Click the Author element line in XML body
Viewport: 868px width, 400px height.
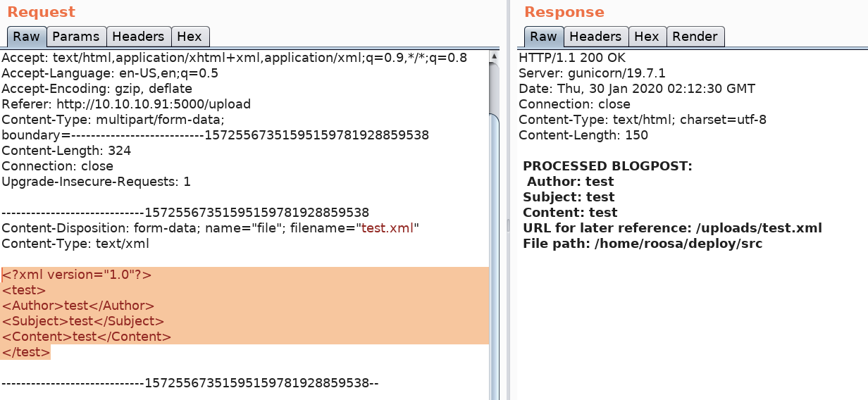coord(77,306)
